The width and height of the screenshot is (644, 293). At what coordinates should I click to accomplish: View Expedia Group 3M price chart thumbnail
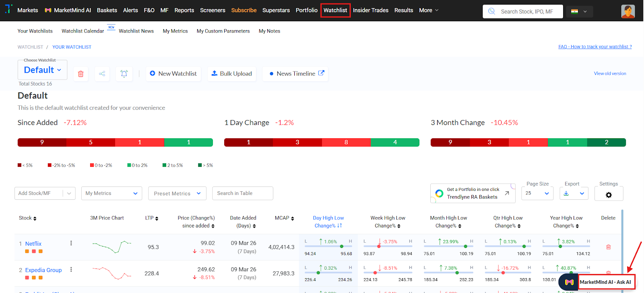(111, 273)
